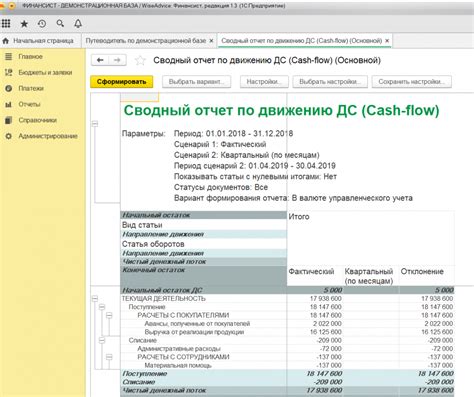Click the Фактический column header
The width and height of the screenshot is (474, 397).
[x=311, y=272]
